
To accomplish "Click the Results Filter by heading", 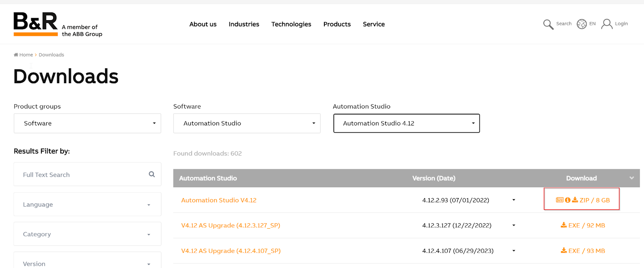I will (41, 151).
